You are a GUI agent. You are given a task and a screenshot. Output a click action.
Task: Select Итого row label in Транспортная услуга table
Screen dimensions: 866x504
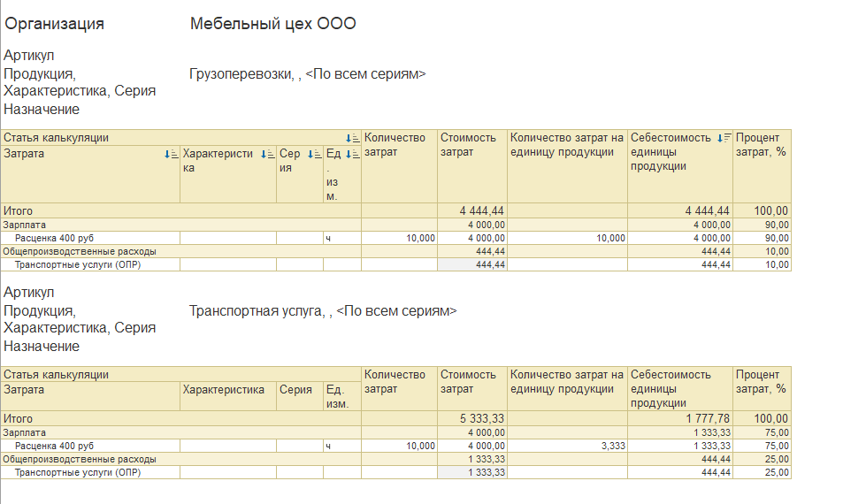click(x=18, y=418)
